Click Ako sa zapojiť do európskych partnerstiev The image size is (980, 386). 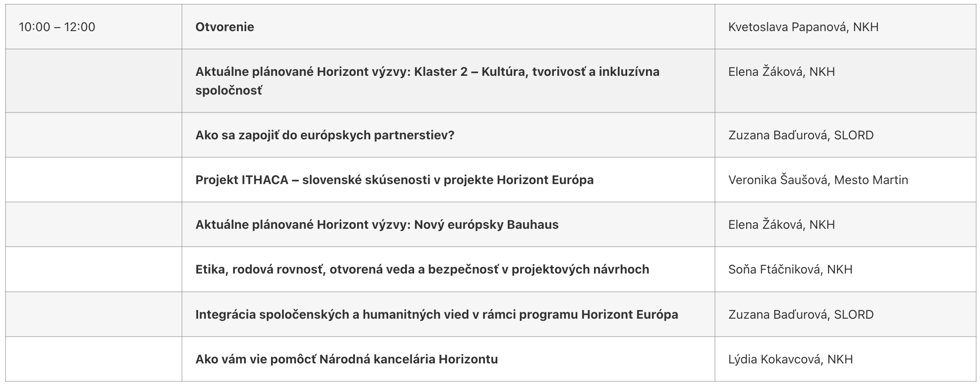pos(325,135)
